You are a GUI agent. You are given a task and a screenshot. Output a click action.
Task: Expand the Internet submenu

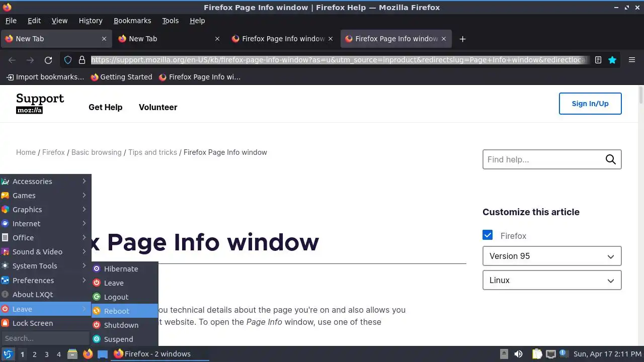[x=45, y=224]
